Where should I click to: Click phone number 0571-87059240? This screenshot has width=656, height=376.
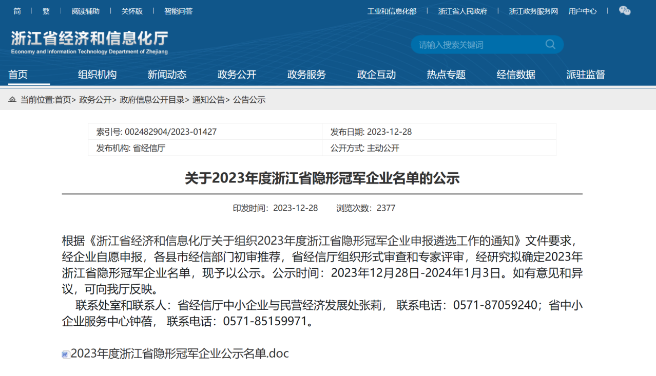coord(495,305)
